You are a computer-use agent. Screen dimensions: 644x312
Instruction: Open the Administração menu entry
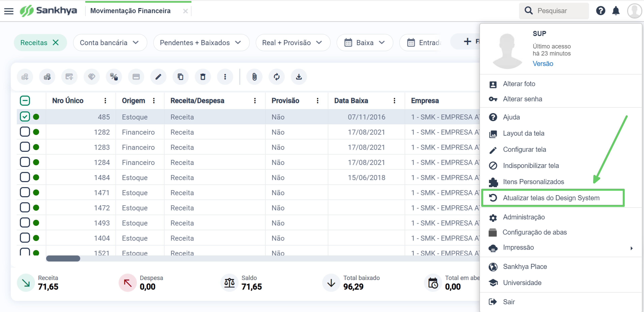(524, 217)
